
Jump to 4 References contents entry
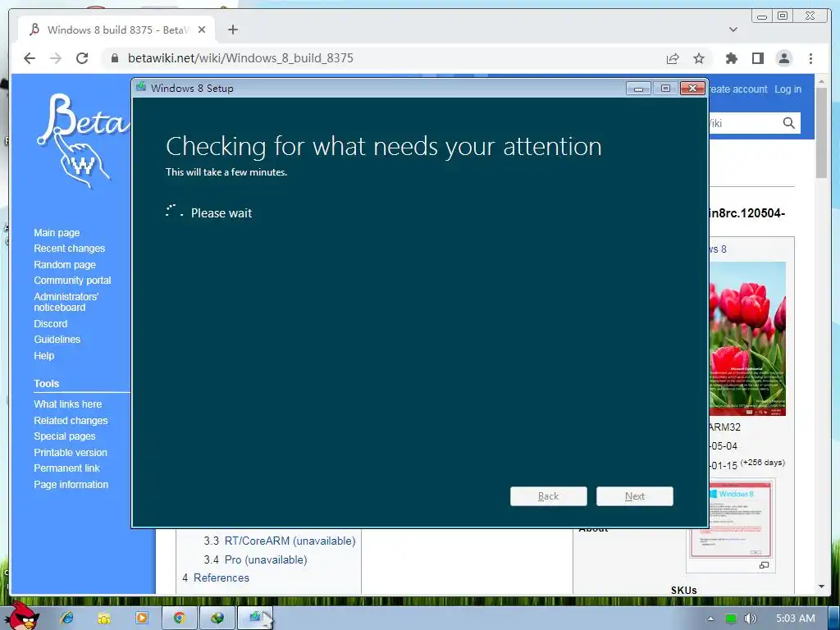[x=216, y=578]
